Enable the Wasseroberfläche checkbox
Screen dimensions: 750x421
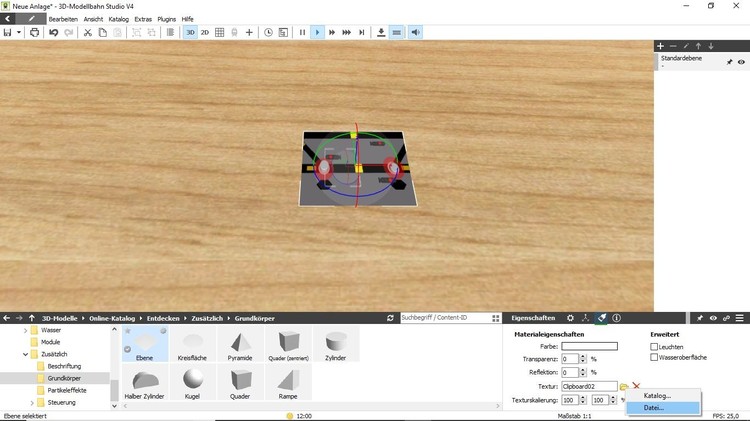[654, 357]
